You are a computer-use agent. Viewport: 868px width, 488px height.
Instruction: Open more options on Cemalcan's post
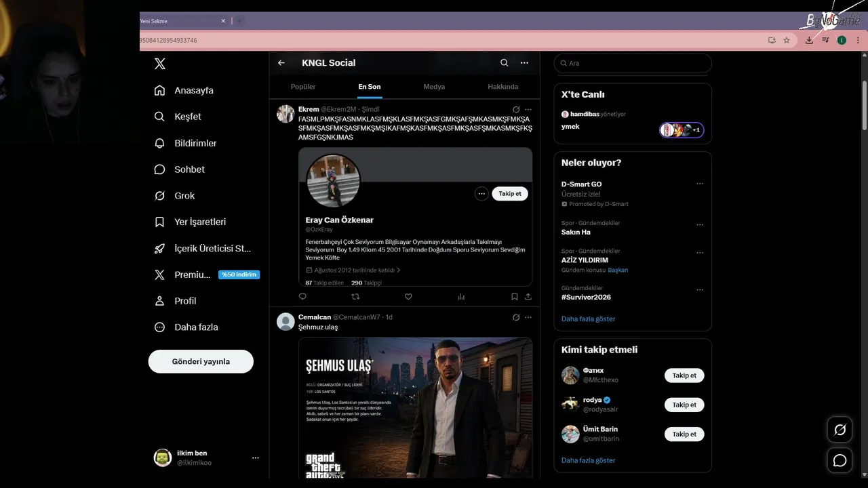click(x=528, y=317)
